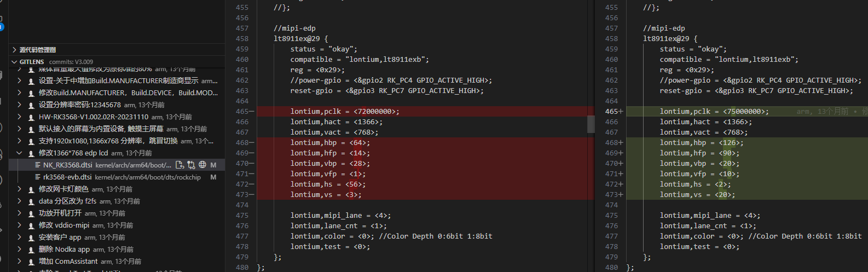This screenshot has width=868, height=272.
Task: Click avatar icon of 修改1366*768 edp lcd commit
Action: pyautogui.click(x=31, y=153)
